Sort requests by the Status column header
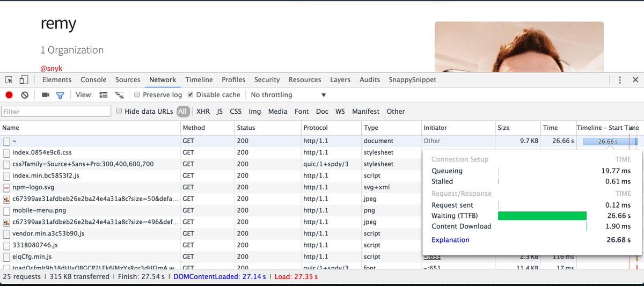The height and width of the screenshot is (286, 644). click(x=246, y=128)
